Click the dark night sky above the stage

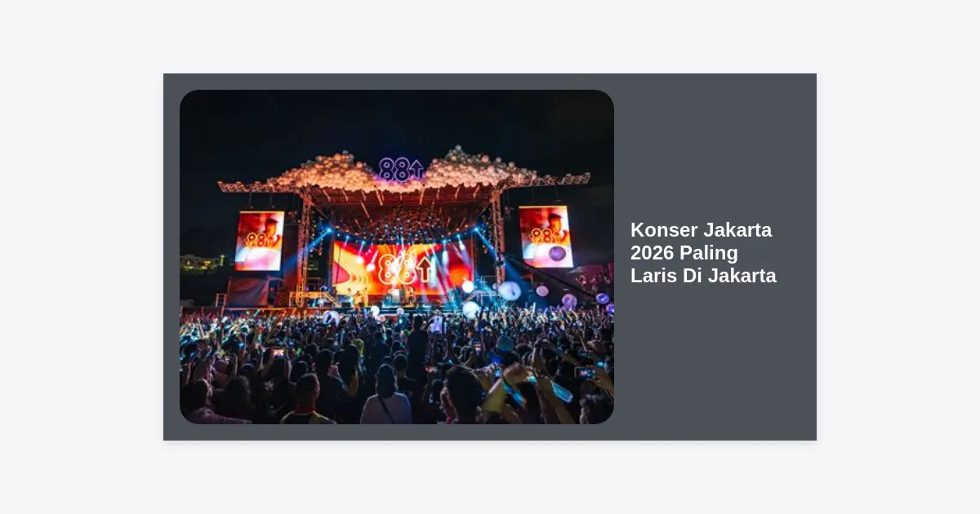click(396, 118)
